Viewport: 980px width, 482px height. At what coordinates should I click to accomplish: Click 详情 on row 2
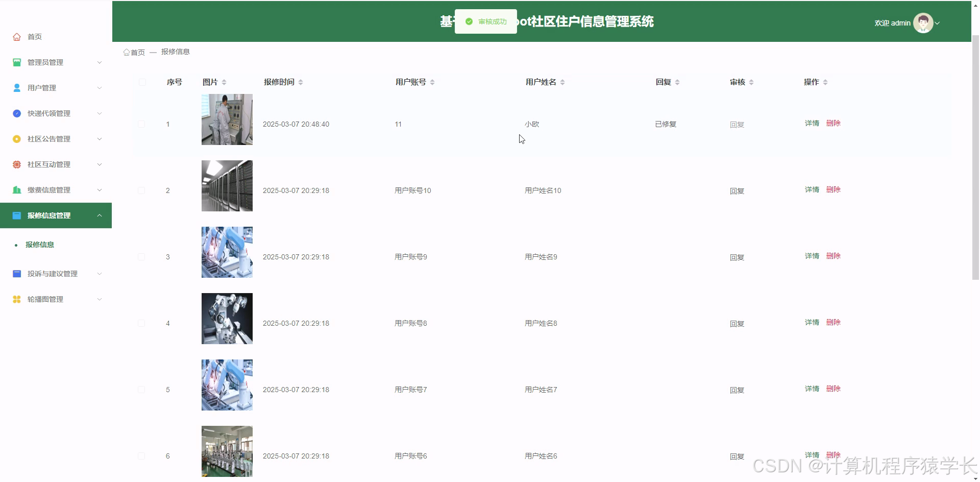click(x=811, y=189)
